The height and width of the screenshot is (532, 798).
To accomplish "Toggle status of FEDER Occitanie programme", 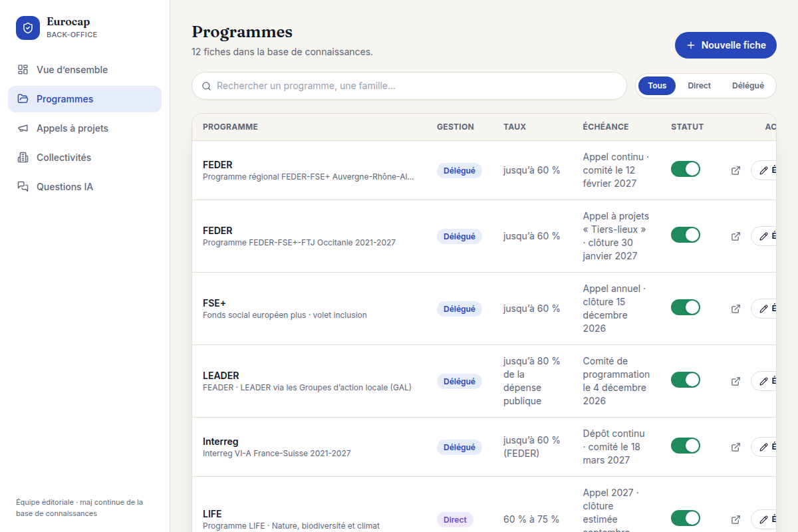I will coord(686,235).
